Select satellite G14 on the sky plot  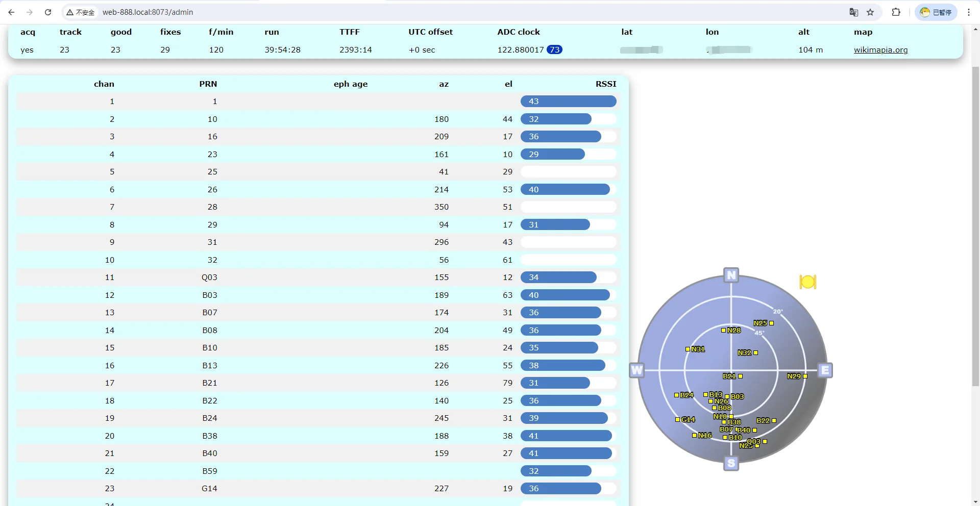click(x=685, y=419)
